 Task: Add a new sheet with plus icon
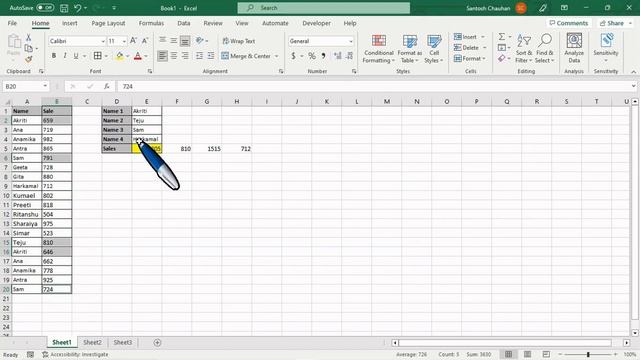tap(157, 342)
